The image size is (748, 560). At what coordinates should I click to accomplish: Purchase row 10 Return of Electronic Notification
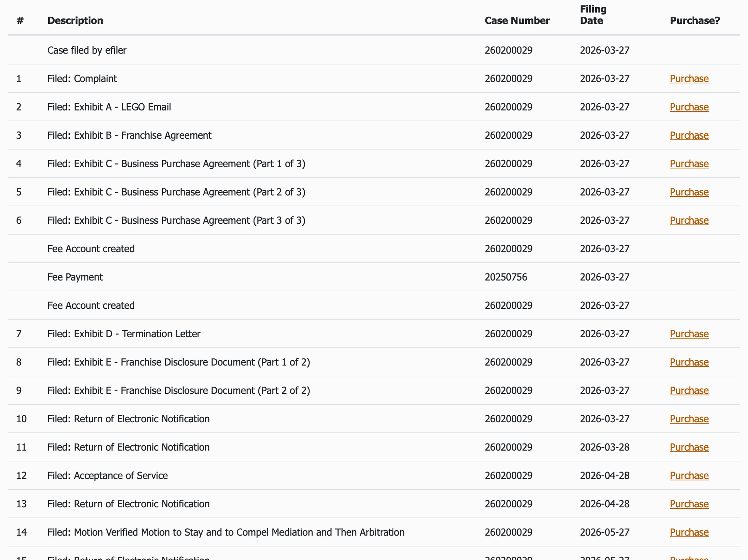point(689,419)
